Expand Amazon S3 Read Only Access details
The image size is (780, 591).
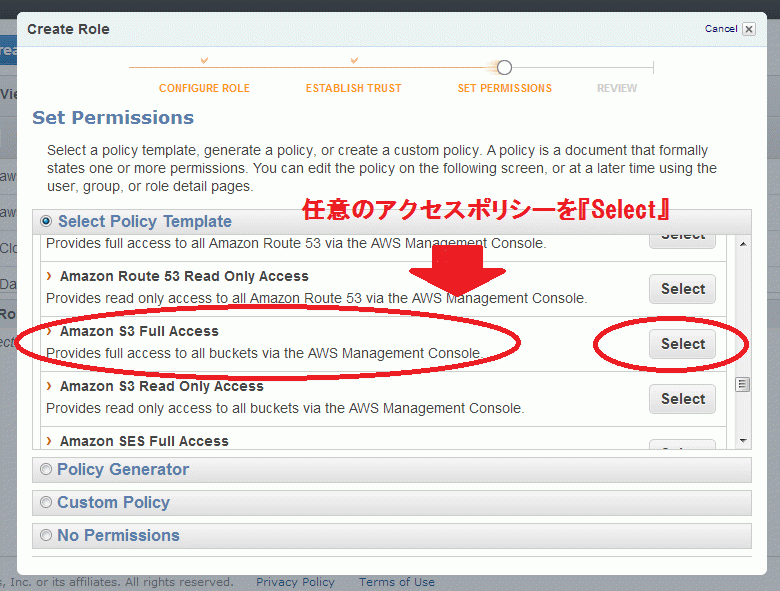[49, 386]
